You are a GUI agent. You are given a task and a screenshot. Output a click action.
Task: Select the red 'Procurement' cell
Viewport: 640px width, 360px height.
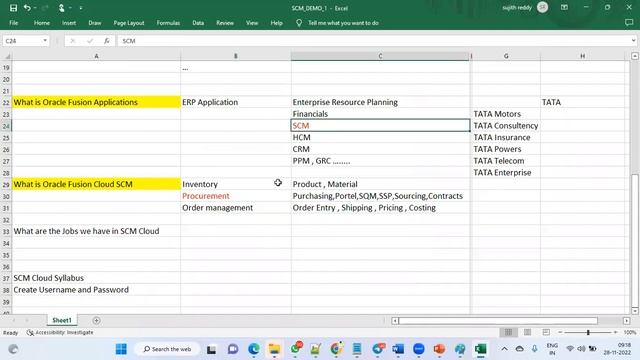236,196
